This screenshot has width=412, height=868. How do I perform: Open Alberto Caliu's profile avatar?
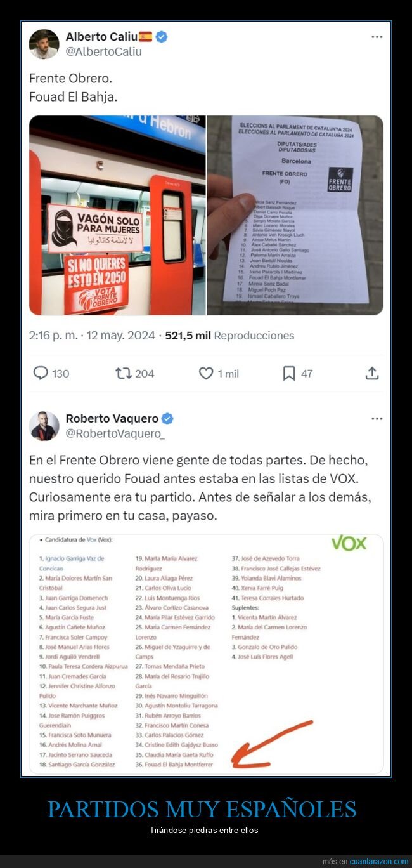[x=44, y=44]
